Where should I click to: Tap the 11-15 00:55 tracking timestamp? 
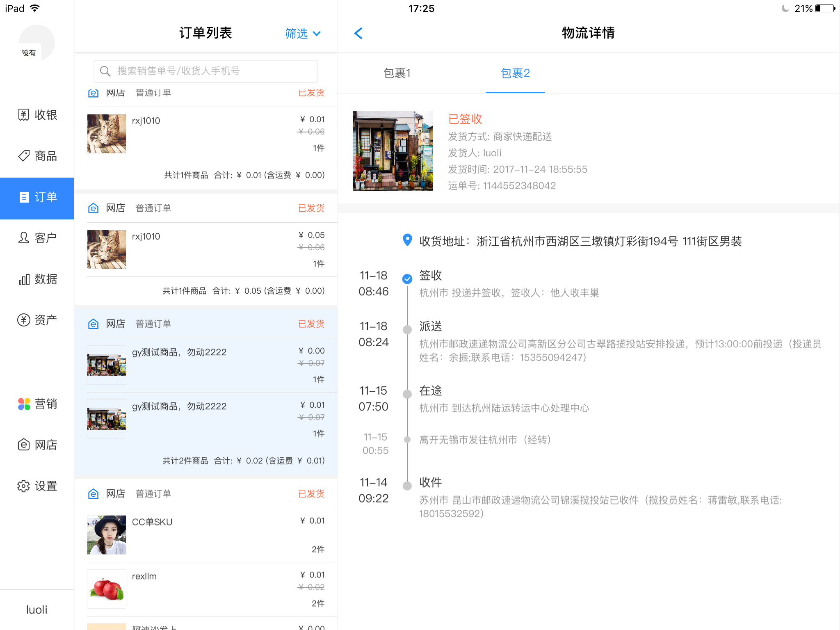[375, 444]
